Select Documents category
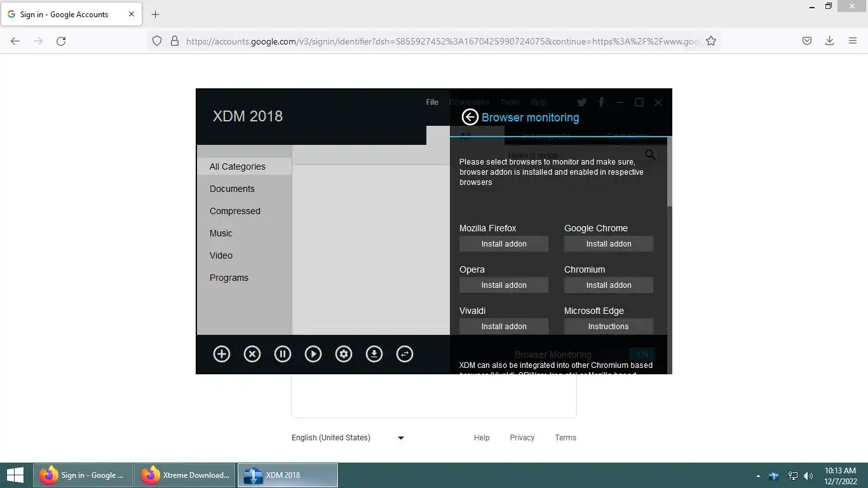Viewport: 868px width, 488px height. point(244,189)
